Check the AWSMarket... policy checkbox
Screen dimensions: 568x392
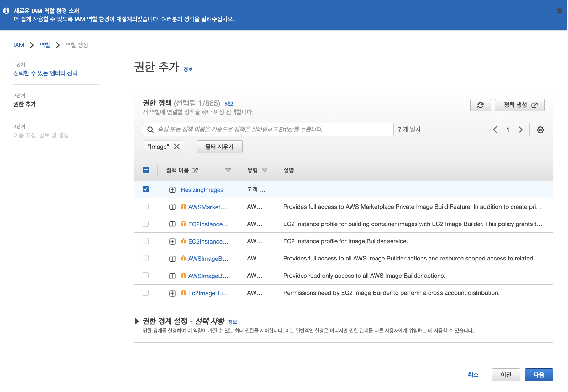click(x=145, y=207)
